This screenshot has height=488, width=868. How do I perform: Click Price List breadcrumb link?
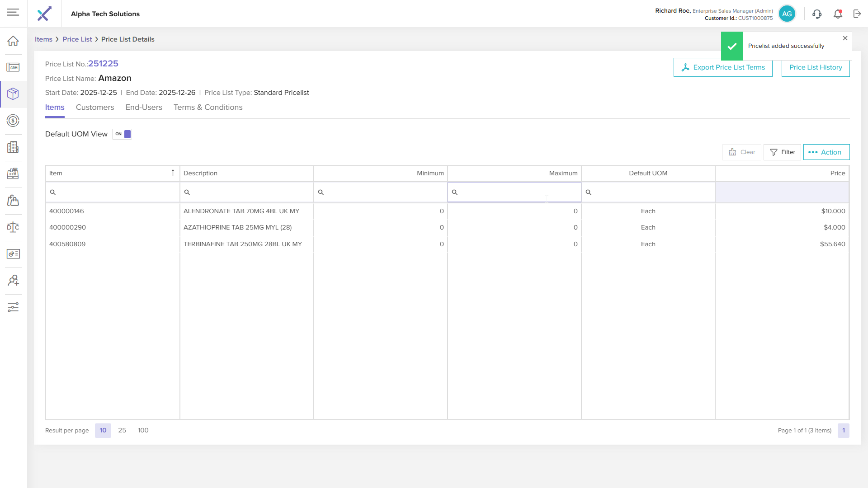pyautogui.click(x=77, y=39)
